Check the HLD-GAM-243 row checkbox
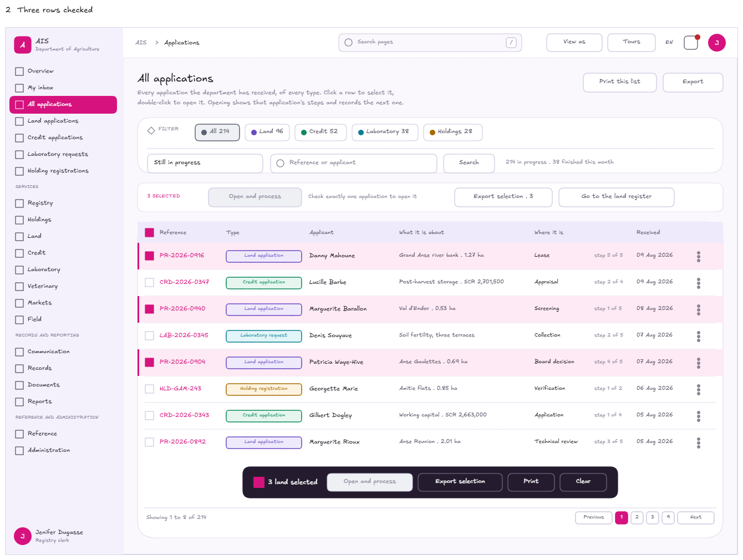Screen dimensions: 743x560 (149, 389)
